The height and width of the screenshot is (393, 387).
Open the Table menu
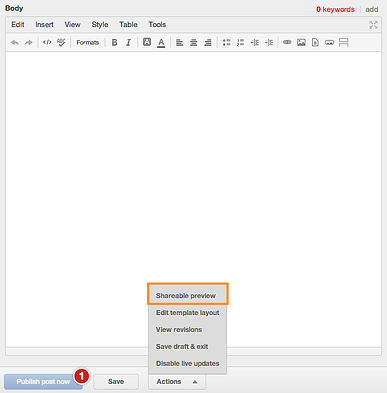[128, 24]
